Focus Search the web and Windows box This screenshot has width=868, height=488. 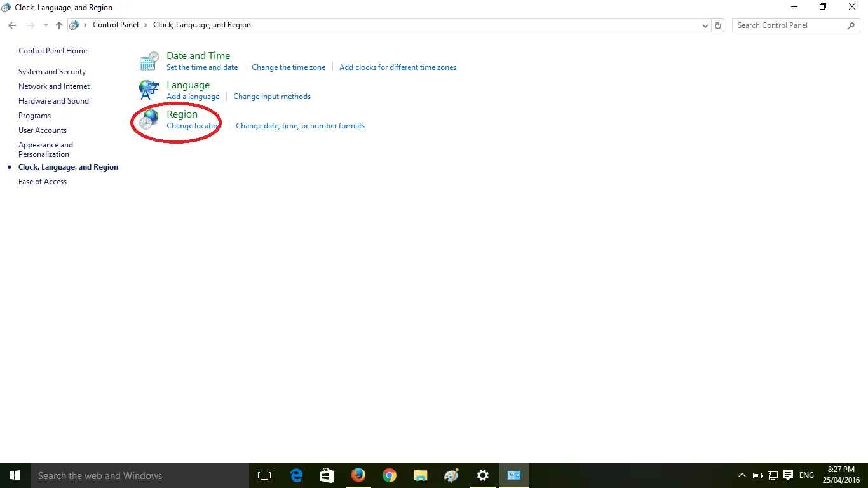(x=140, y=475)
